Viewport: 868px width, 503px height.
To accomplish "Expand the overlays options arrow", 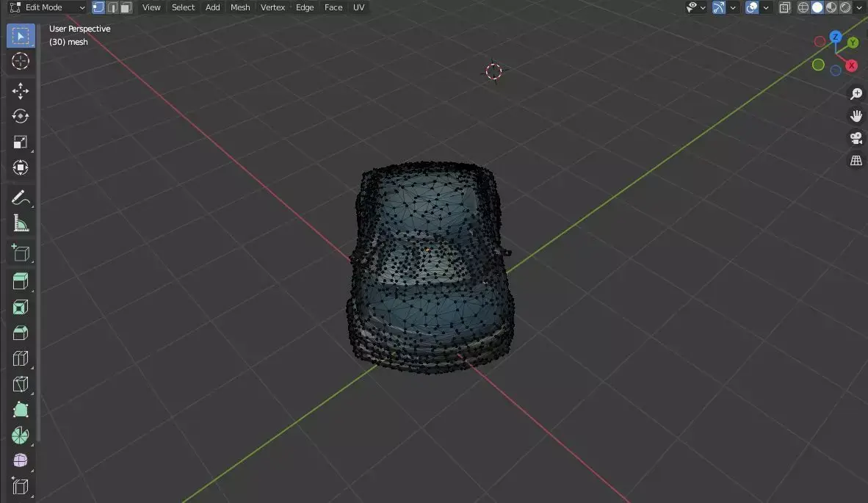I will tap(766, 7).
